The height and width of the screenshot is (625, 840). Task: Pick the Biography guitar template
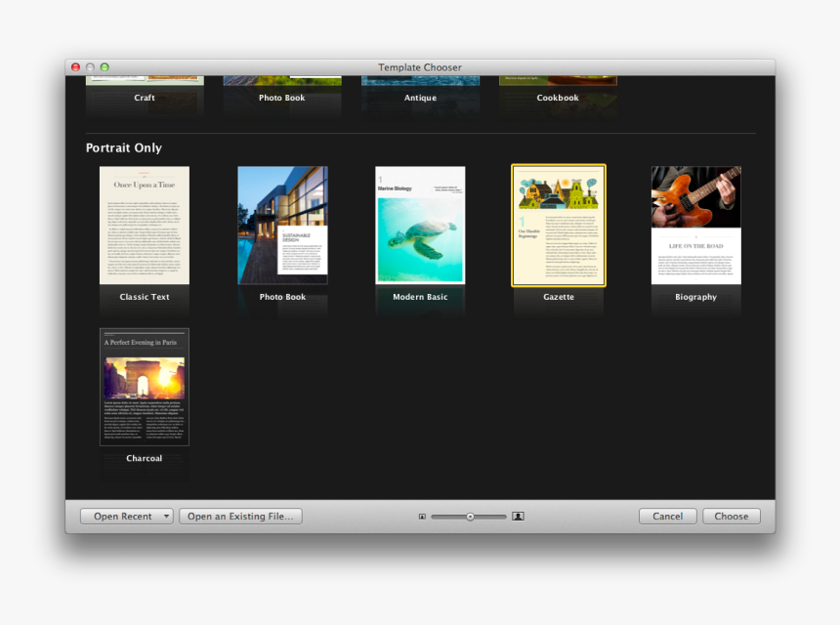pos(695,225)
